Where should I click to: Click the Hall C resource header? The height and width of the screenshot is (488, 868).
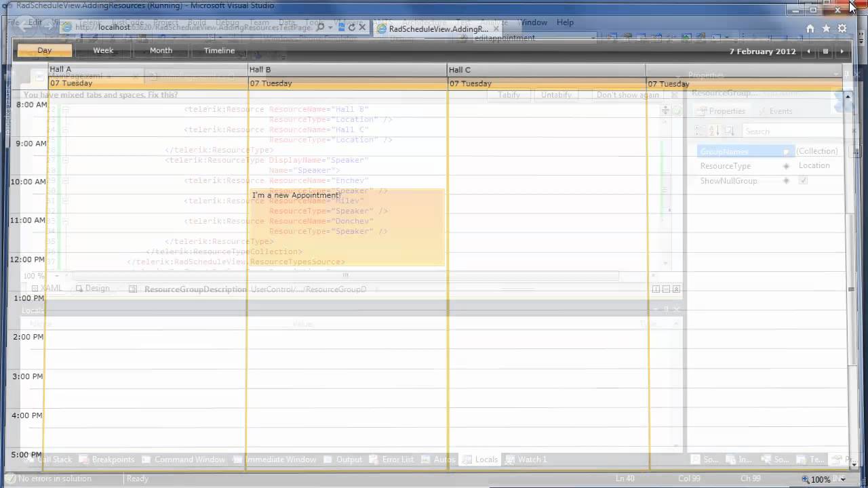point(547,69)
